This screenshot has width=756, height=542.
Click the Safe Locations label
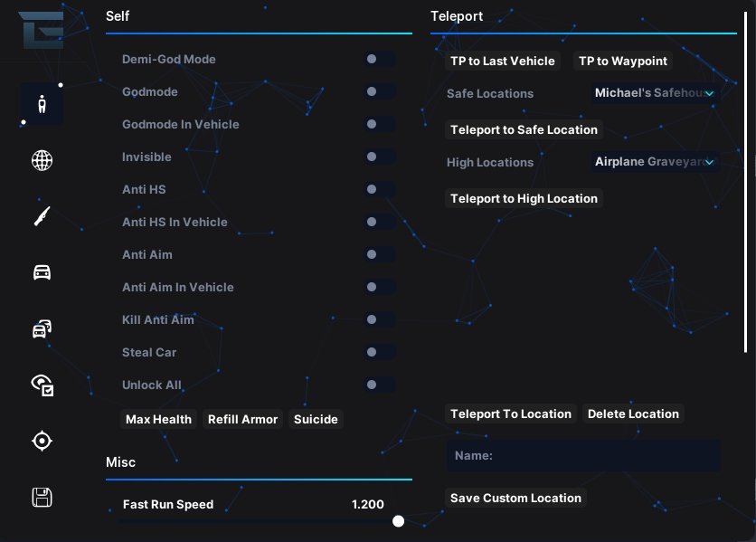490,93
